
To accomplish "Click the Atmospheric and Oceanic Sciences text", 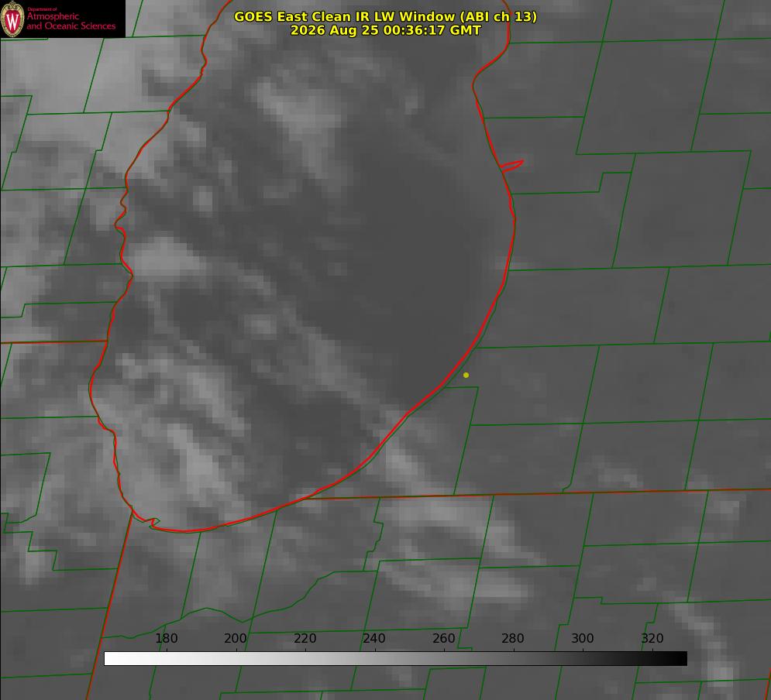I will click(x=71, y=21).
